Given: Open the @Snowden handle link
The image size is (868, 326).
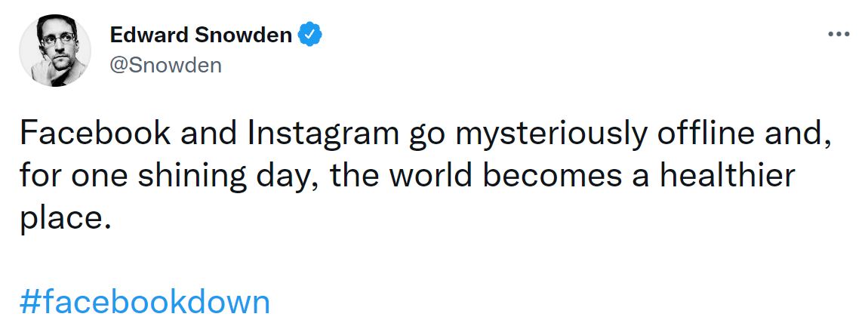Looking at the screenshot, I should click(166, 65).
